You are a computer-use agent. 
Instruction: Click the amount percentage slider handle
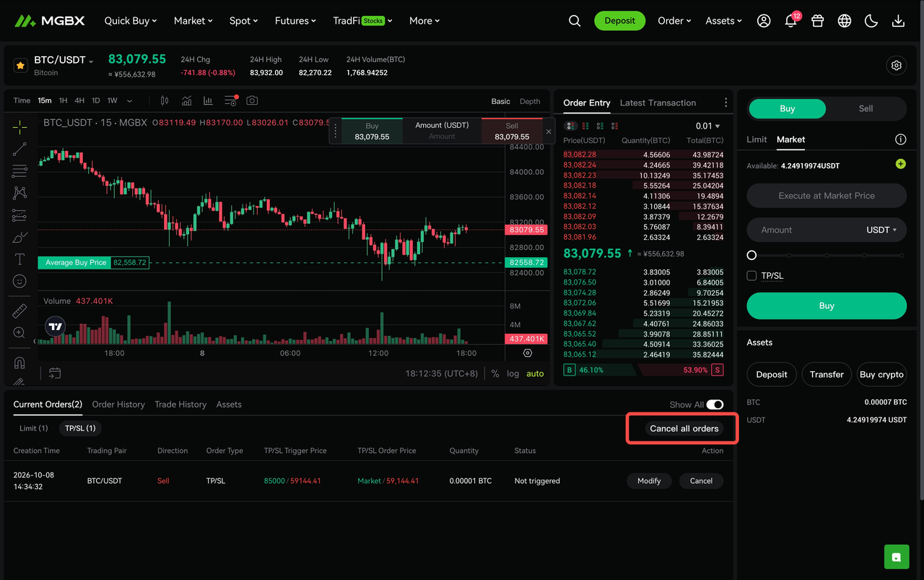(751, 255)
